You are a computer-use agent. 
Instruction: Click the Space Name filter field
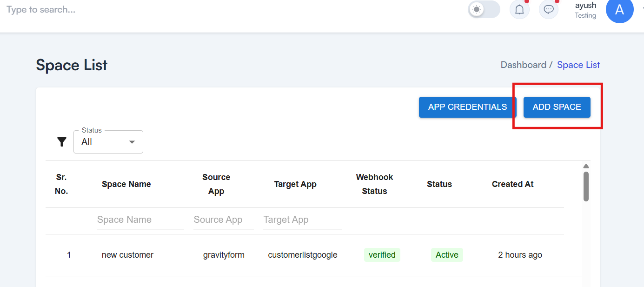coord(140,220)
